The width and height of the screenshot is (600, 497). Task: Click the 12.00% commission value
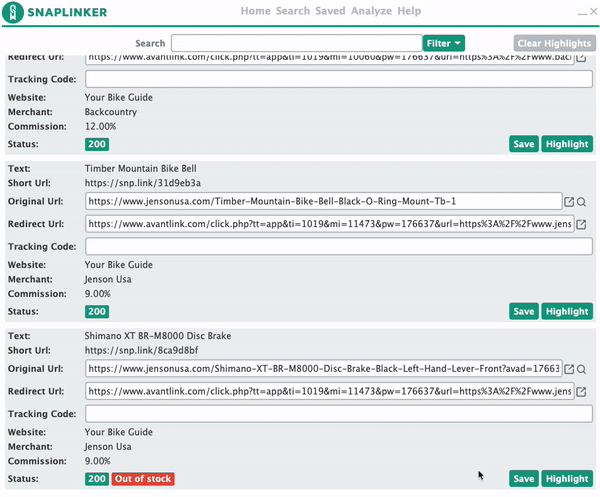[x=100, y=127]
